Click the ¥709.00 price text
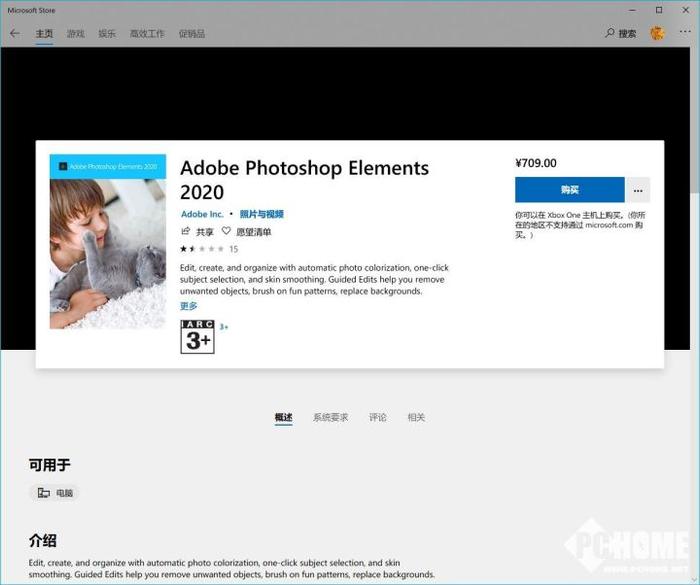 [x=536, y=163]
